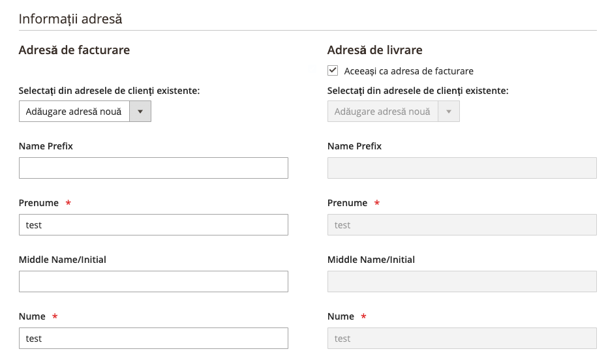Click the billing address dropdown arrow button
The height and width of the screenshot is (364, 608).
click(140, 112)
